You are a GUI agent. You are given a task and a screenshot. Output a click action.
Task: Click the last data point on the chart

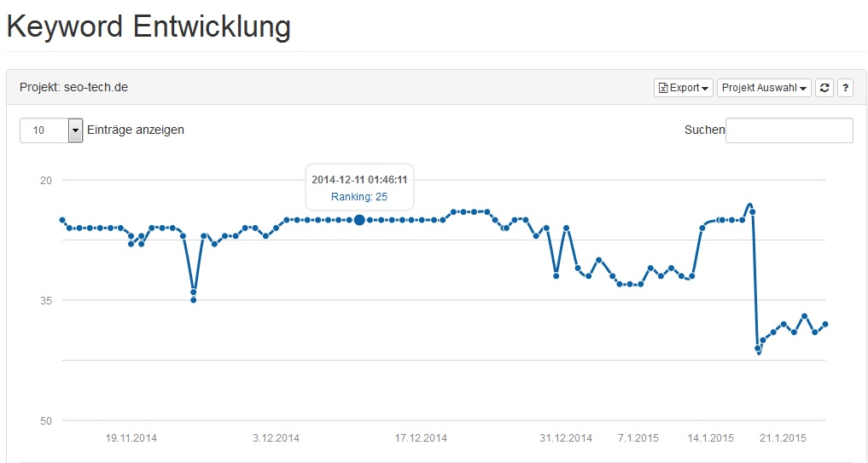pyautogui.click(x=824, y=324)
